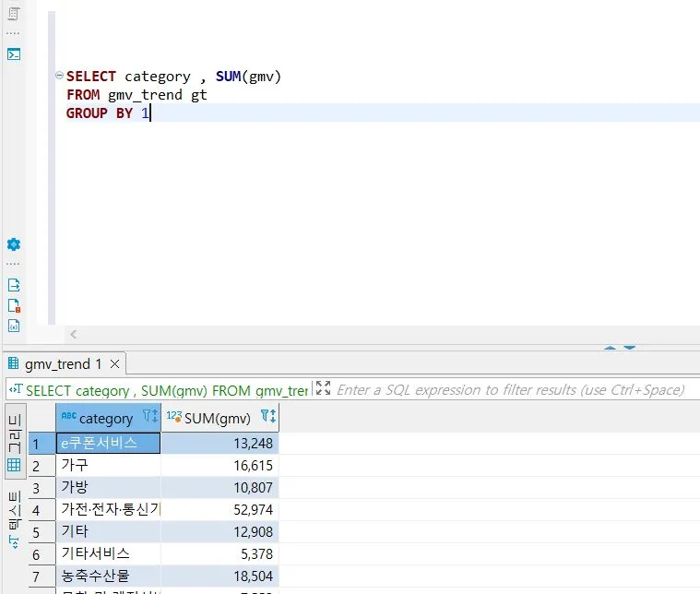Open filter/sort on category column
Image resolution: width=700 pixels, height=594 pixels.
(150, 416)
